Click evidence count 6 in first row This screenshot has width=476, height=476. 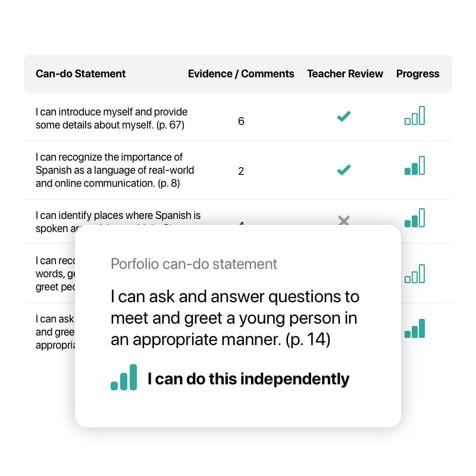(241, 121)
